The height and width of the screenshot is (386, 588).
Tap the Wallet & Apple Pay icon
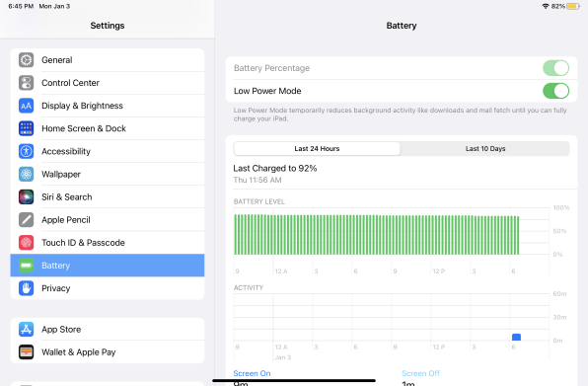pos(27,352)
